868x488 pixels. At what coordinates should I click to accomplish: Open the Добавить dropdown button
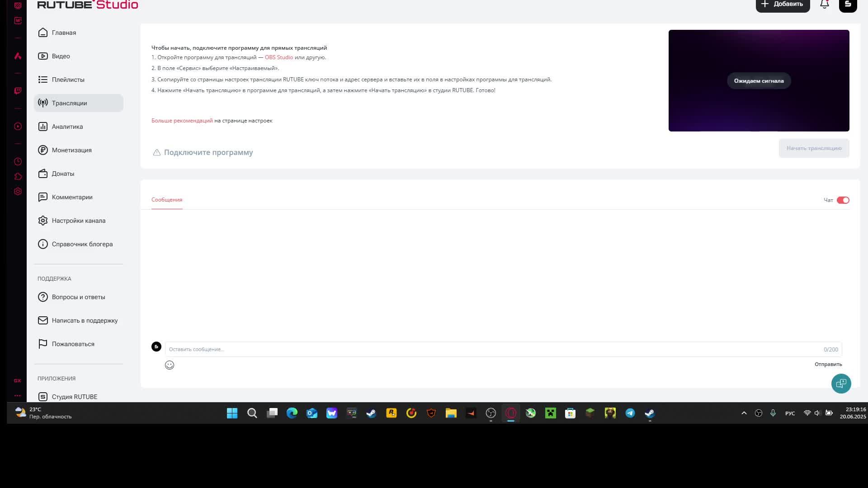click(x=783, y=5)
